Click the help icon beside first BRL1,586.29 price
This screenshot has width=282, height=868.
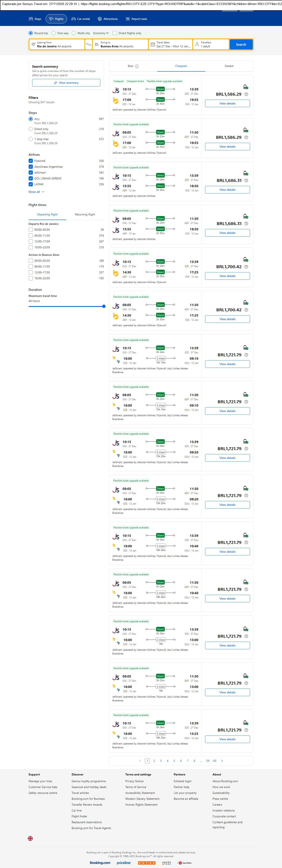tap(246, 94)
